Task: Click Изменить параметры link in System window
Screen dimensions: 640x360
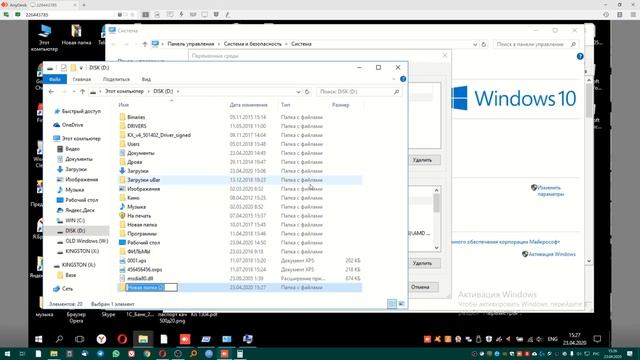Action: 550,191
